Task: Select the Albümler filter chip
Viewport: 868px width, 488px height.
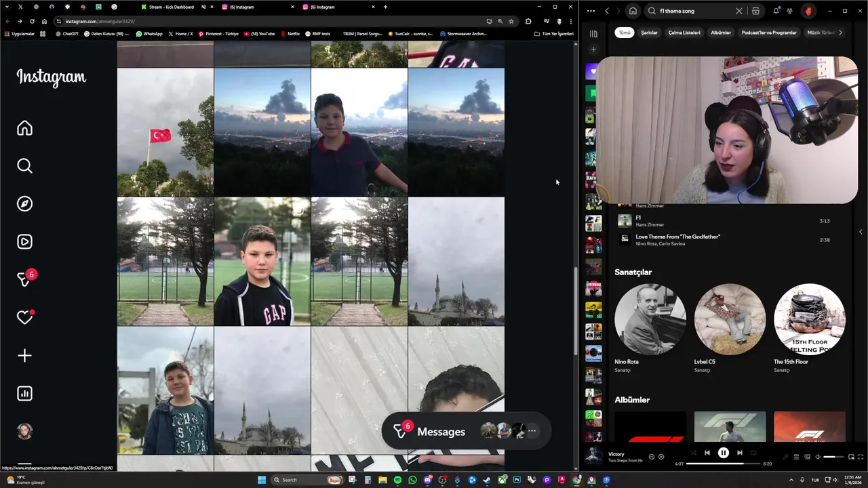Action: click(721, 33)
